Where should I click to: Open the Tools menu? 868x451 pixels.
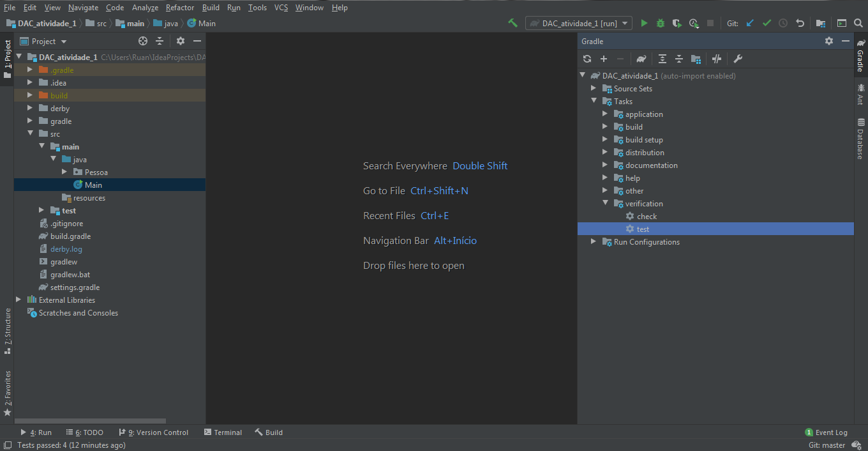[x=257, y=8]
